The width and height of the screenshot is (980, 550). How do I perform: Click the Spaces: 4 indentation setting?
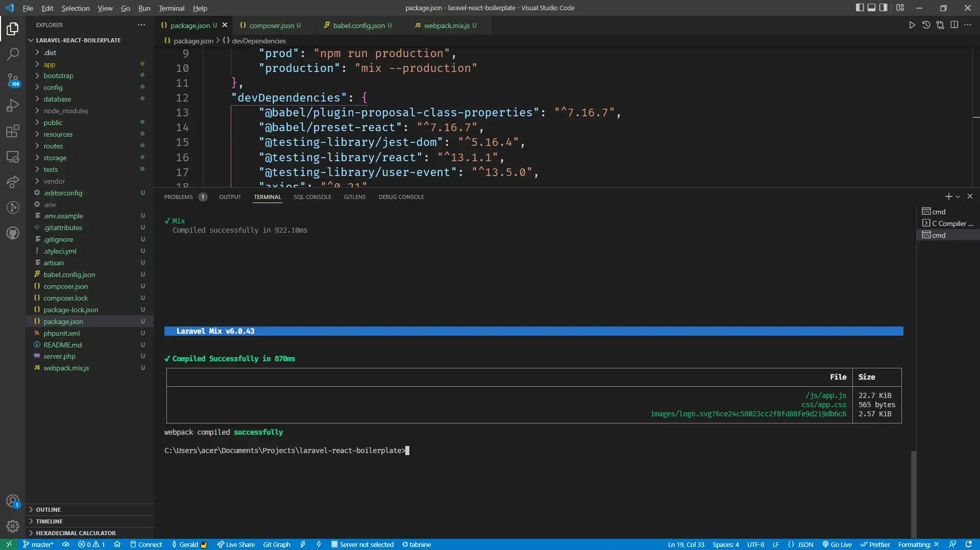pos(725,544)
